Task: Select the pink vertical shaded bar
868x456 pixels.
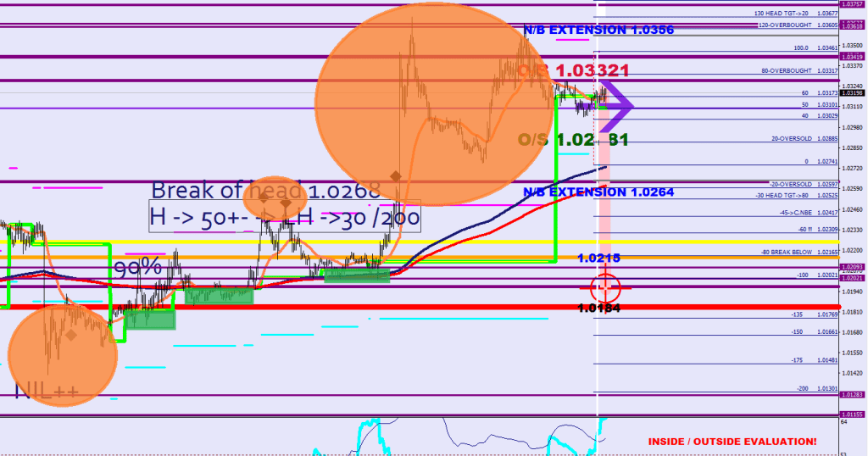Action: tap(604, 212)
